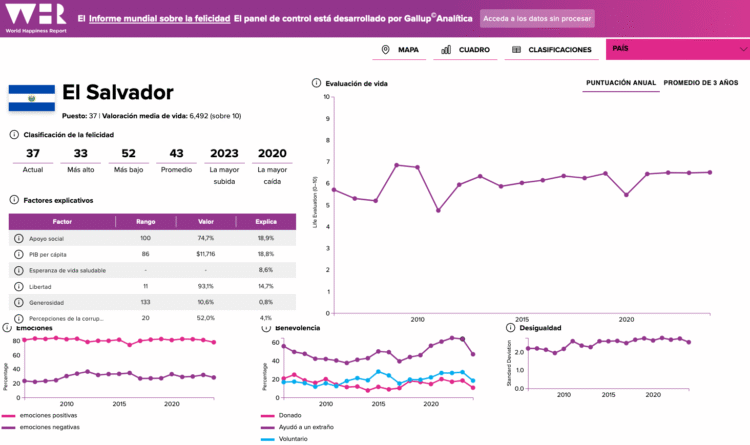Select the PROMEDIO DE 3 AÑOS tab
The width and height of the screenshot is (750, 445).
[x=701, y=83]
